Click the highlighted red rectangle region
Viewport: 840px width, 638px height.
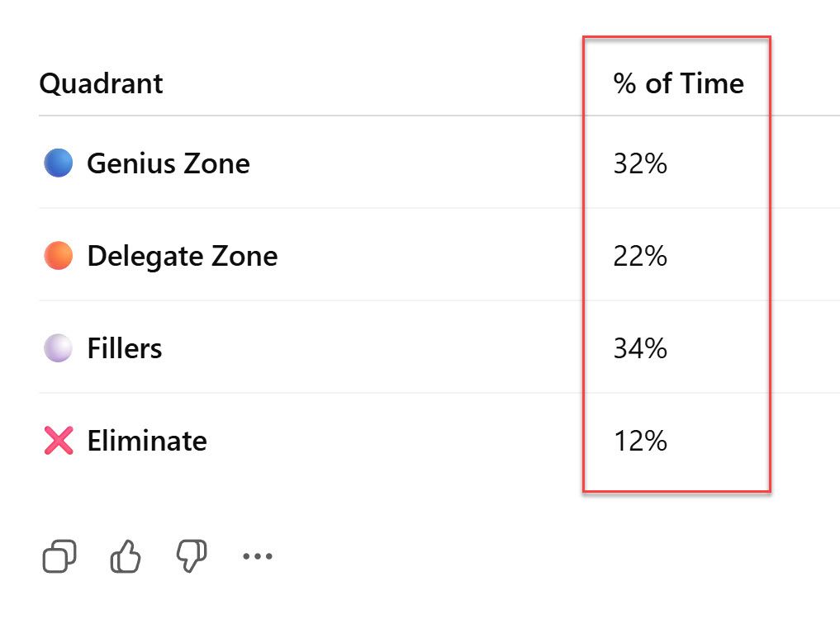pyautogui.click(x=676, y=264)
